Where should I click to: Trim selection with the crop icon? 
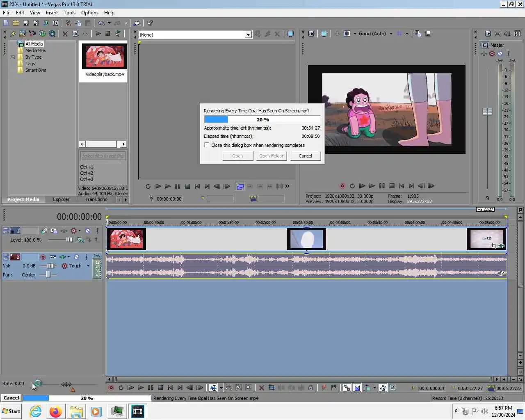[271, 388]
